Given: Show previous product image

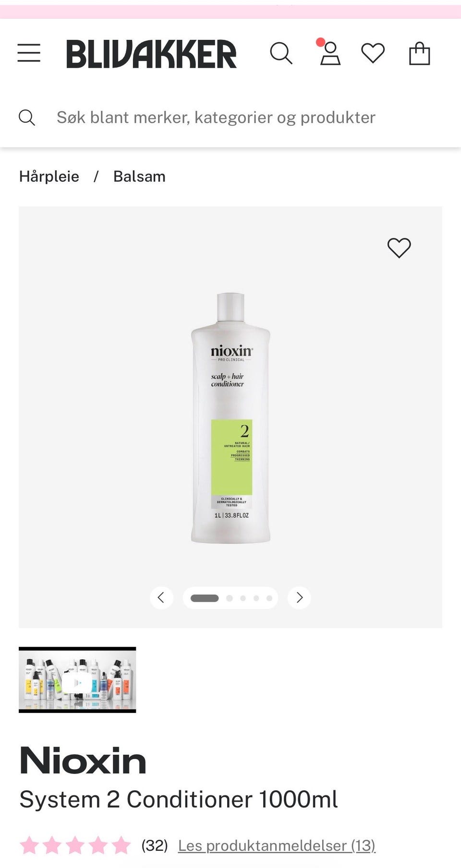Looking at the screenshot, I should pyautogui.click(x=161, y=598).
